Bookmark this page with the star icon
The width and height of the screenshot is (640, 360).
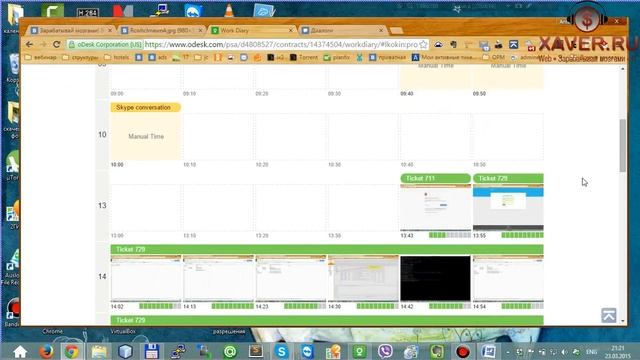click(x=424, y=44)
